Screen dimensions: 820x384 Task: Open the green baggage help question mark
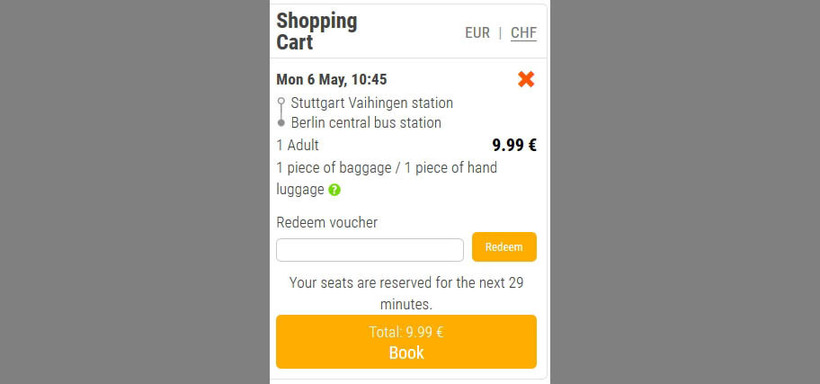[x=335, y=190]
